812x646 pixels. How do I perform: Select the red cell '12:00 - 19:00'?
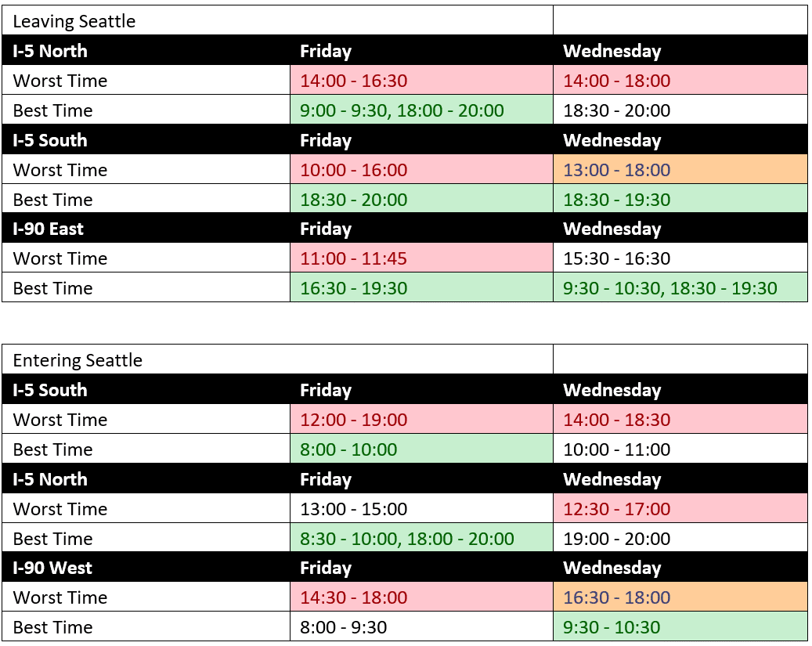[421, 419]
